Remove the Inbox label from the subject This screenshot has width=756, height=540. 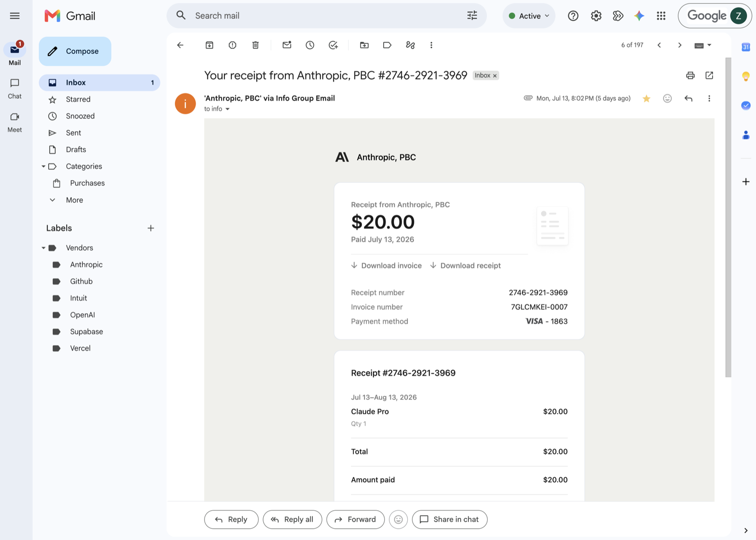point(495,76)
